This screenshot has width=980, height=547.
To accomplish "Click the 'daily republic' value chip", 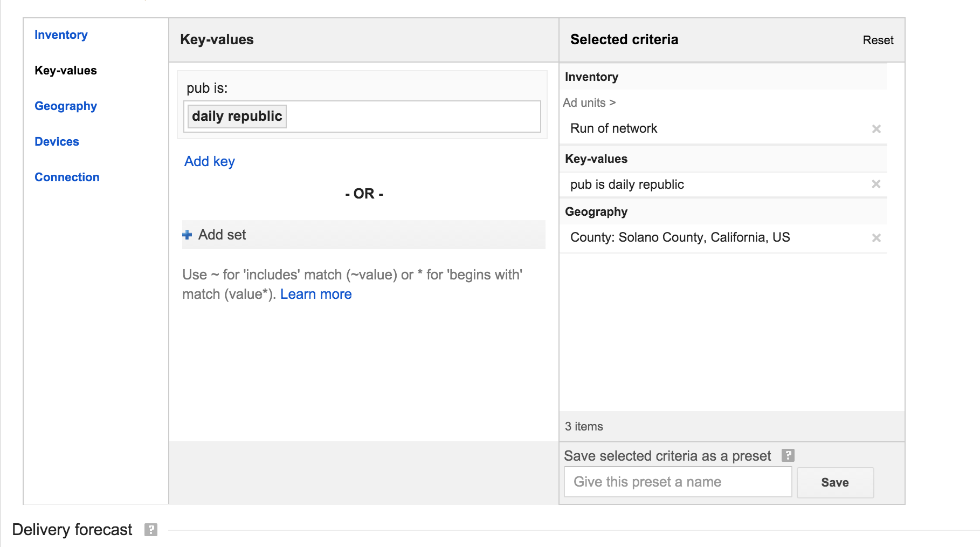I will pyautogui.click(x=237, y=117).
